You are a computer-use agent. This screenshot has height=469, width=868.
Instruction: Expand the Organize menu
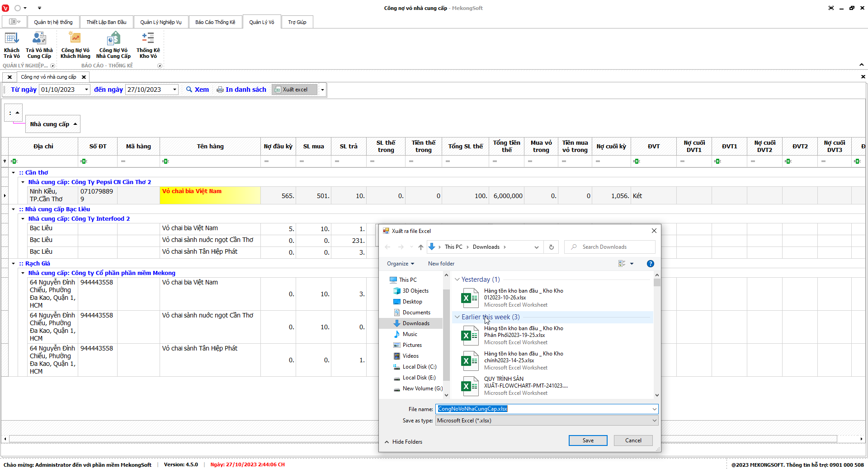click(x=400, y=264)
